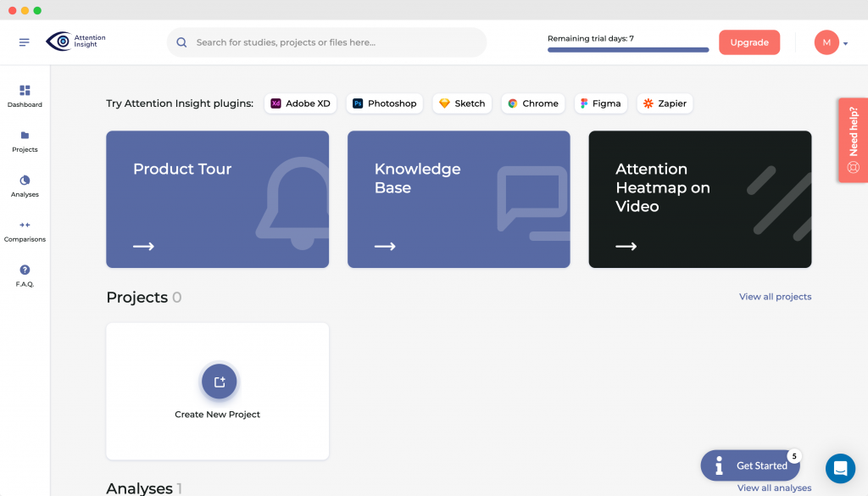Click the Get Started button
The image size is (868, 496).
(750, 465)
